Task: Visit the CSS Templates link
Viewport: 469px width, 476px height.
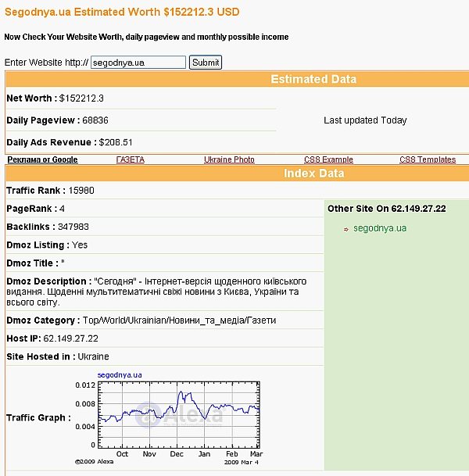Action: [427, 159]
